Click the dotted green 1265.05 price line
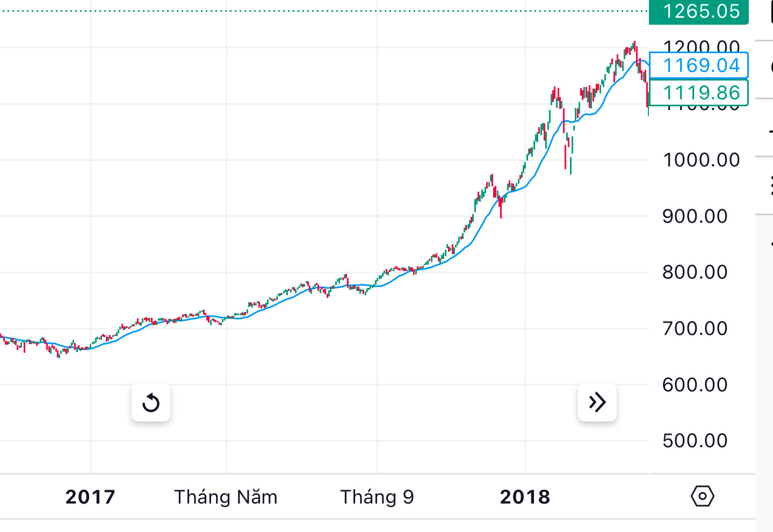The height and width of the screenshot is (532, 773). (322, 11)
